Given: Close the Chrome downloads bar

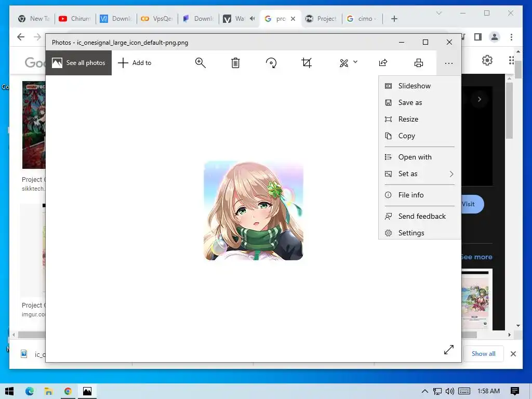Looking at the screenshot, I should pos(513,354).
